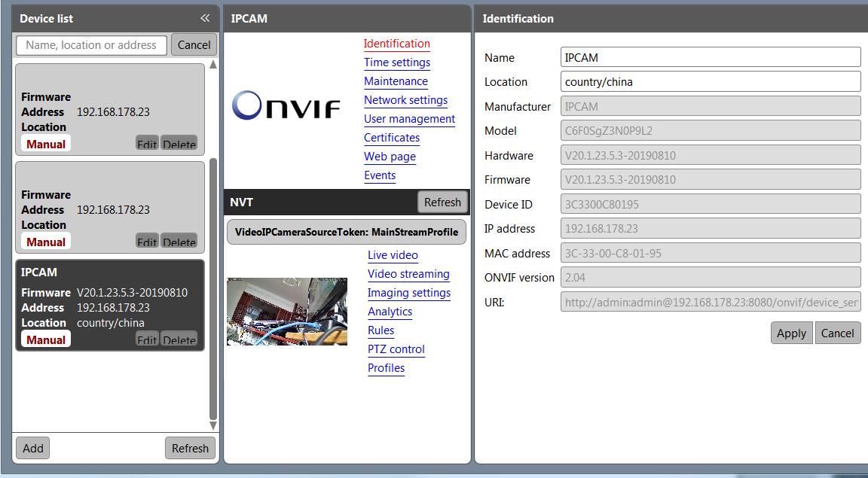Select Imaging settings link

pyautogui.click(x=408, y=293)
